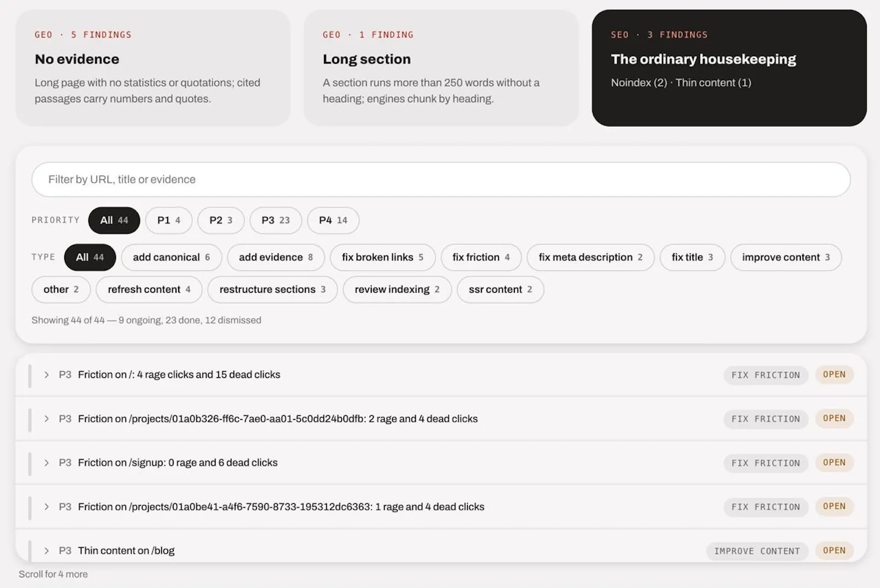Filter by type fix meta description
This screenshot has width=880, height=588.
click(591, 257)
